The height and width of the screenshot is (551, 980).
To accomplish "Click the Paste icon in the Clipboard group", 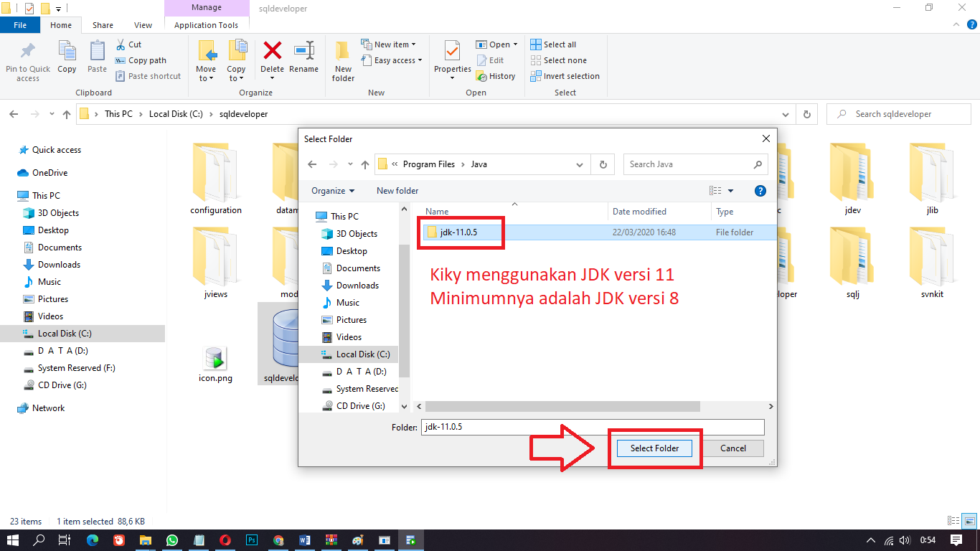I will pyautogui.click(x=97, y=57).
